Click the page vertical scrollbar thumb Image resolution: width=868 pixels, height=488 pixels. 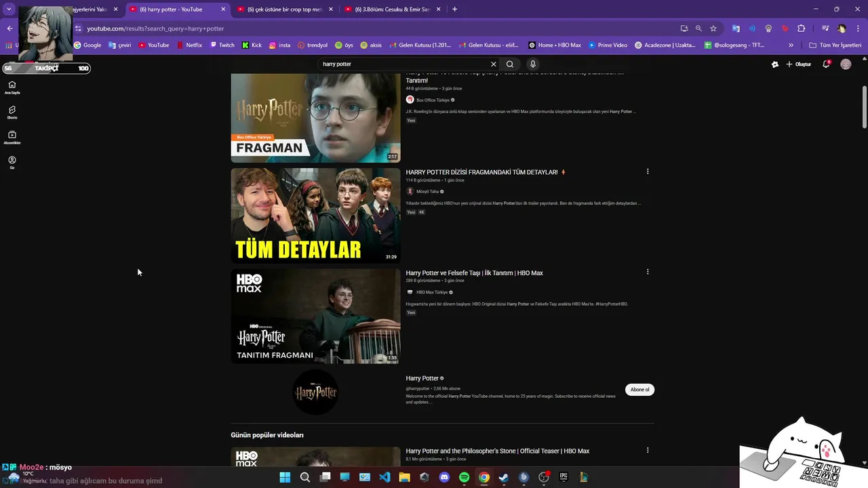(864, 107)
